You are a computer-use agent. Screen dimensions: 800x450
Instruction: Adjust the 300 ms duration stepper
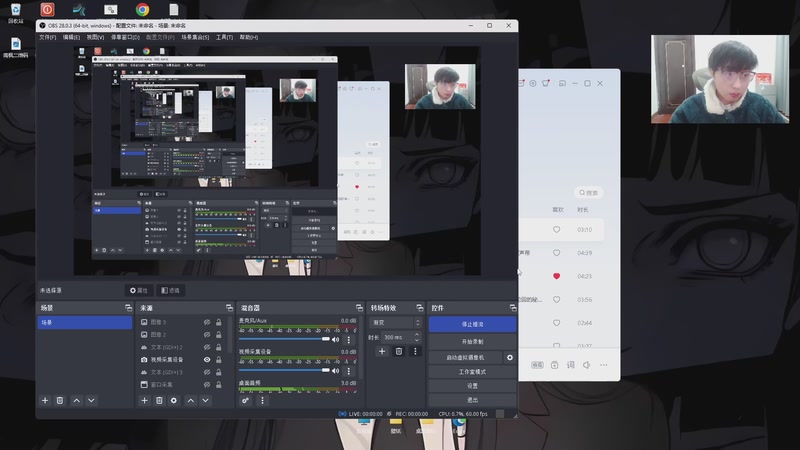coord(416,337)
